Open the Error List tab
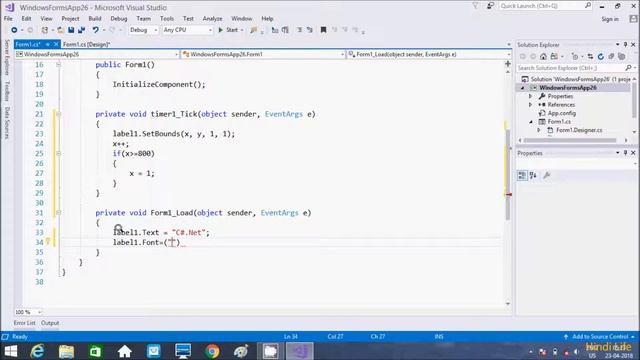 (24, 323)
